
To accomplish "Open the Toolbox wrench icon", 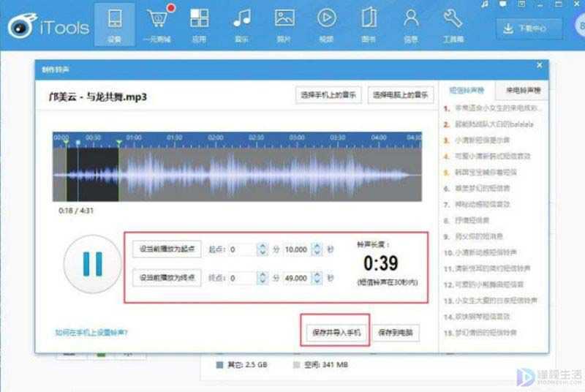I will click(x=453, y=18).
